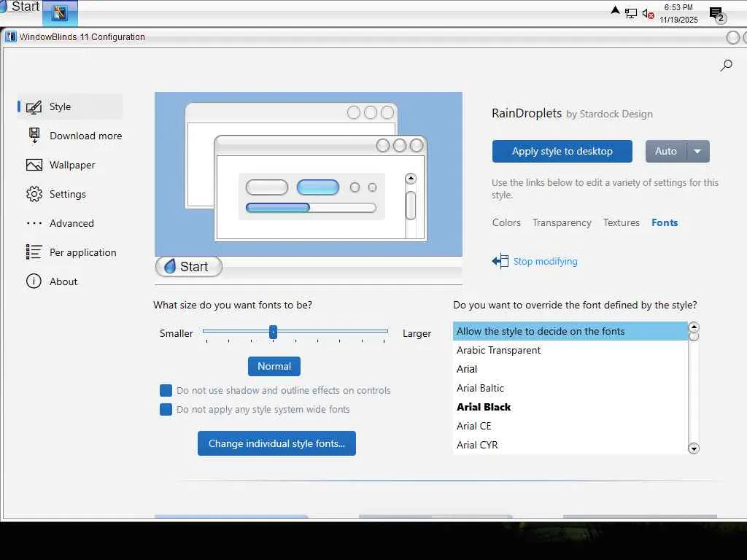Click Change individual style fonts button
This screenshot has height=560, width=747.
point(276,443)
